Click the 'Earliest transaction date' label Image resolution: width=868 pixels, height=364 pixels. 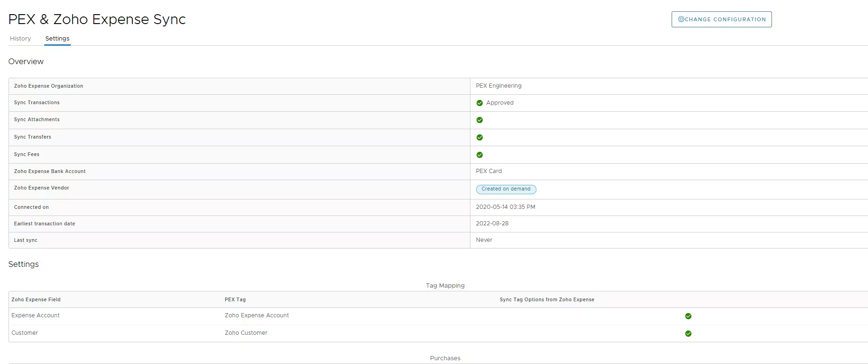pyautogui.click(x=44, y=224)
